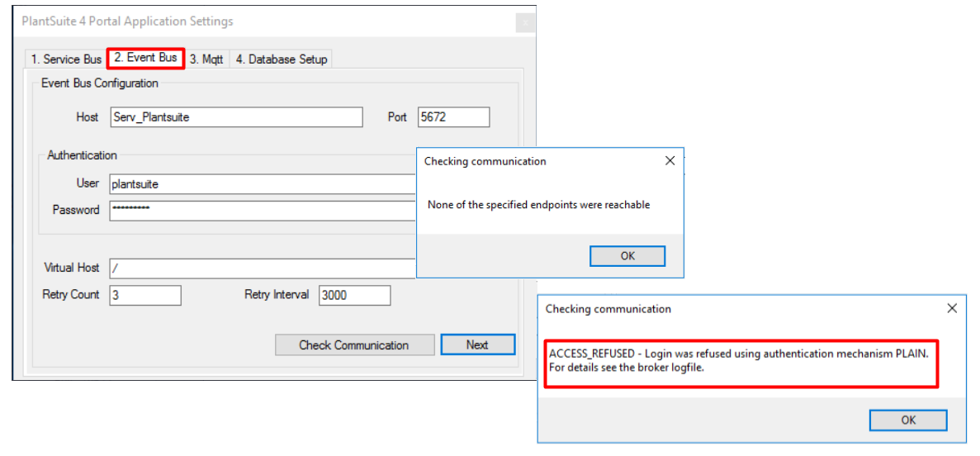Screen dimensions: 980x456
Task: Click the Virtual Host field
Action: 263,268
